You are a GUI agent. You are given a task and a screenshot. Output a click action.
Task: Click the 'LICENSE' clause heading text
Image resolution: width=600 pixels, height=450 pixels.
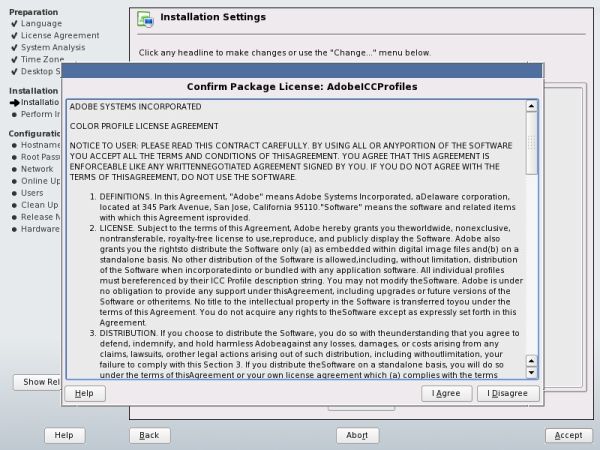coord(116,228)
